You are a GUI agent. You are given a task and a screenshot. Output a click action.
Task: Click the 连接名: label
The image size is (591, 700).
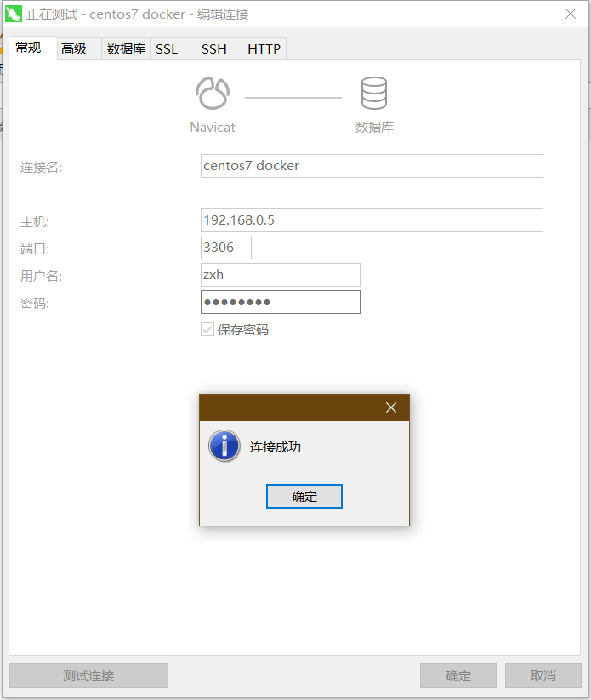point(41,168)
